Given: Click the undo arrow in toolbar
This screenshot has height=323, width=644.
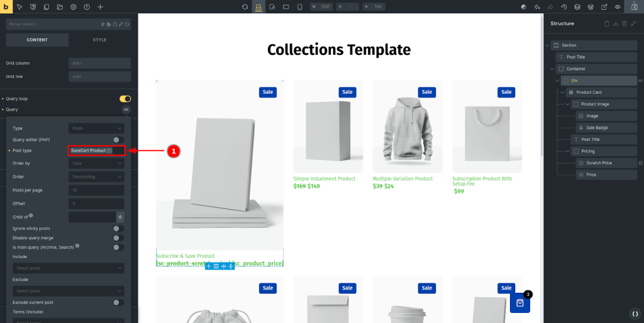Looking at the screenshot, I should click(x=536, y=6).
